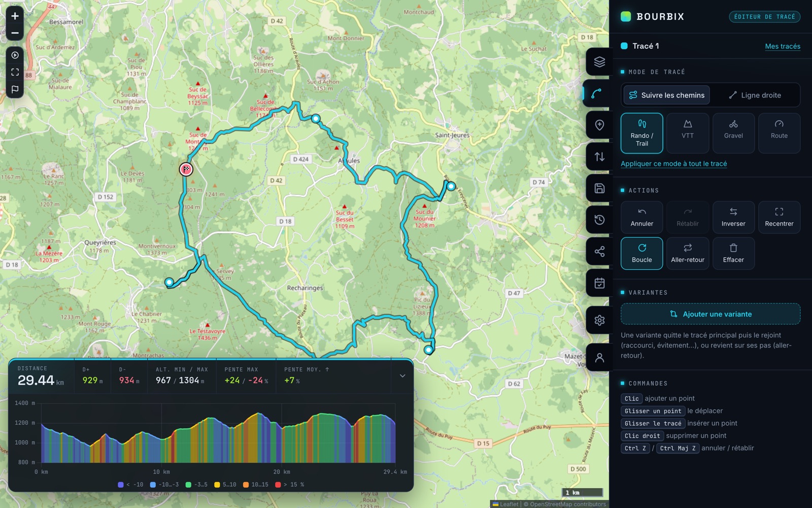
Task: Open the user account panel
Action: pyautogui.click(x=599, y=357)
